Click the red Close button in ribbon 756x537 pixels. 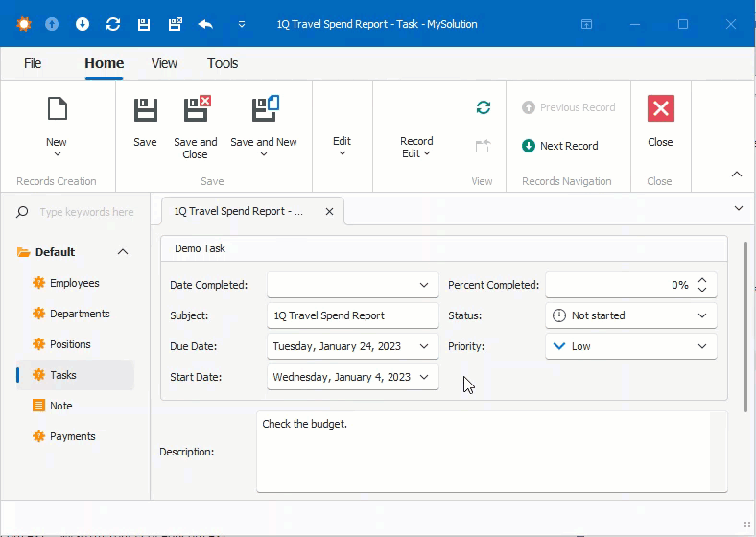(660, 121)
